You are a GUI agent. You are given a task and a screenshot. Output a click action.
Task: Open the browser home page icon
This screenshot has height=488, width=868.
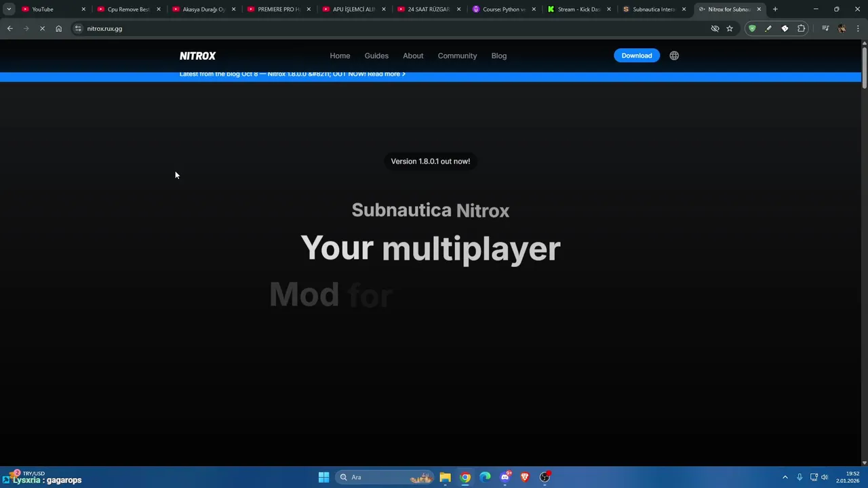pos(58,28)
